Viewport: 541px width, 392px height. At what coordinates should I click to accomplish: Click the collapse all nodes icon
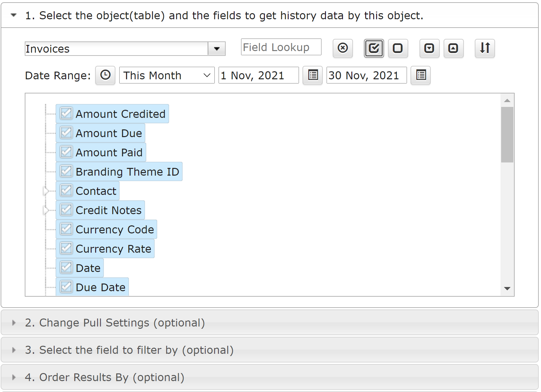(453, 48)
